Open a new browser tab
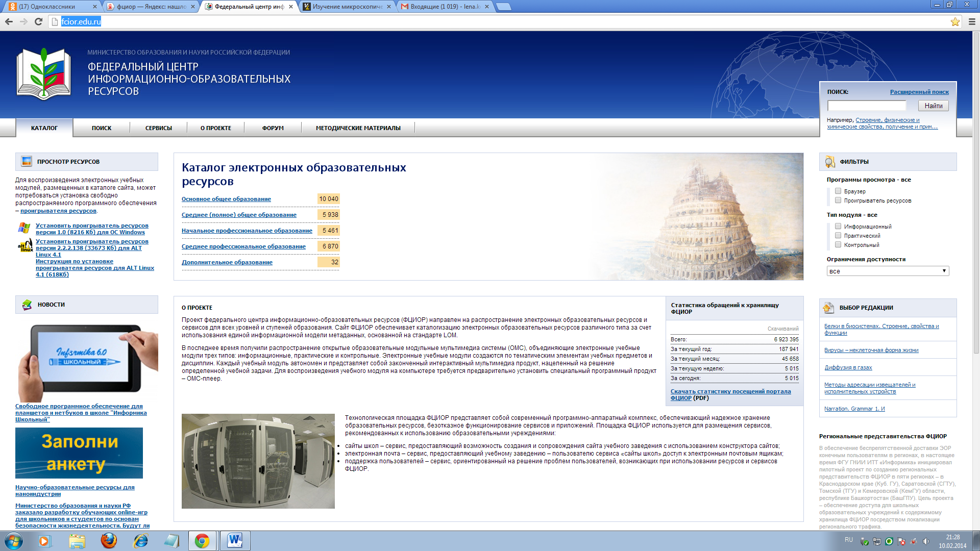This screenshot has width=980, height=551. [x=503, y=7]
